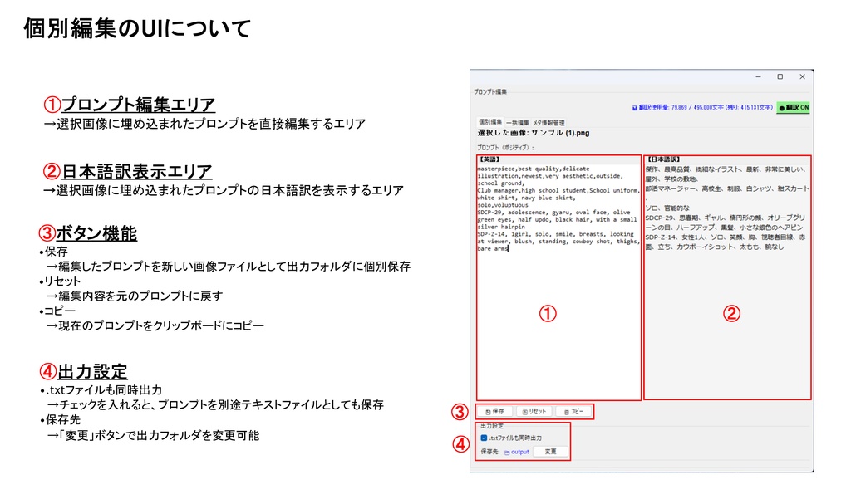Click the green dot on the 翻訳 ON indicator

coord(780,107)
